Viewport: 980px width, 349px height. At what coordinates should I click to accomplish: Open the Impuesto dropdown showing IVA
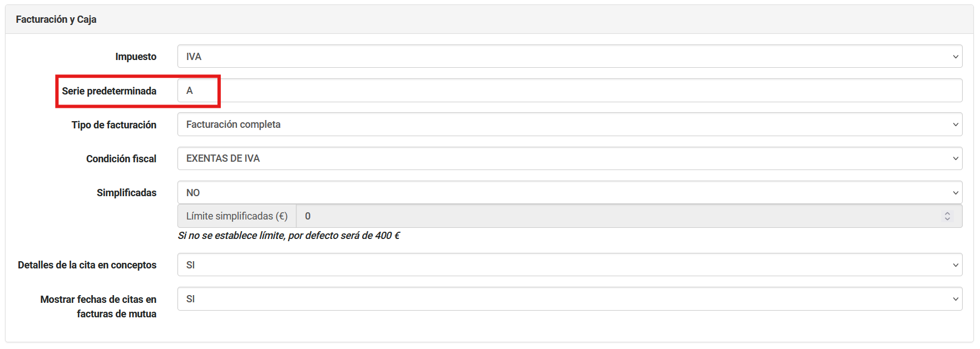click(x=570, y=57)
